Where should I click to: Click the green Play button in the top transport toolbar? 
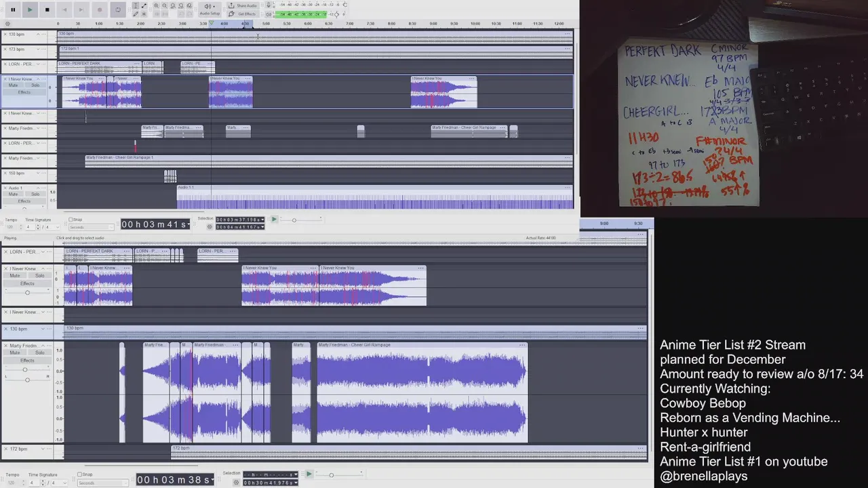click(30, 9)
